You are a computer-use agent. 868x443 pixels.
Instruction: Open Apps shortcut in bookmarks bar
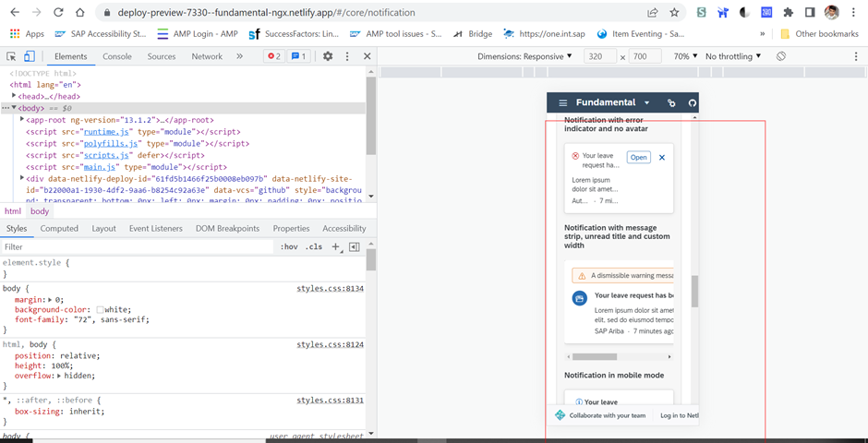click(x=27, y=34)
